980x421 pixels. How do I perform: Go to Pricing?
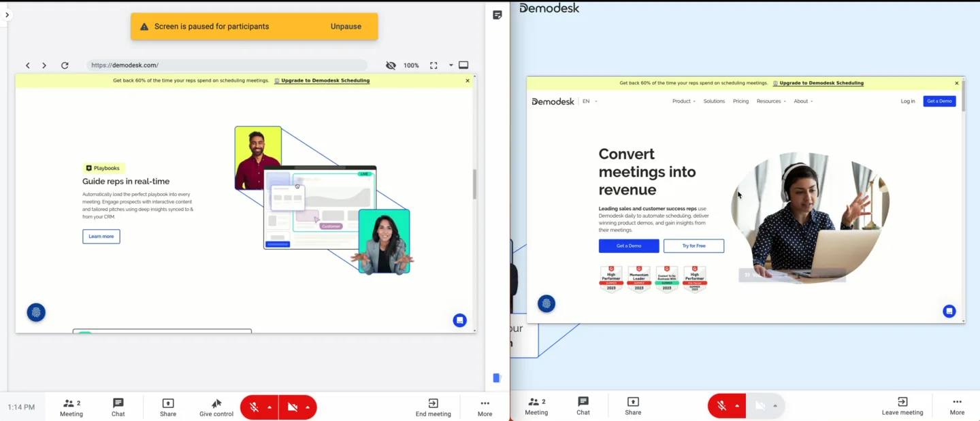(740, 101)
